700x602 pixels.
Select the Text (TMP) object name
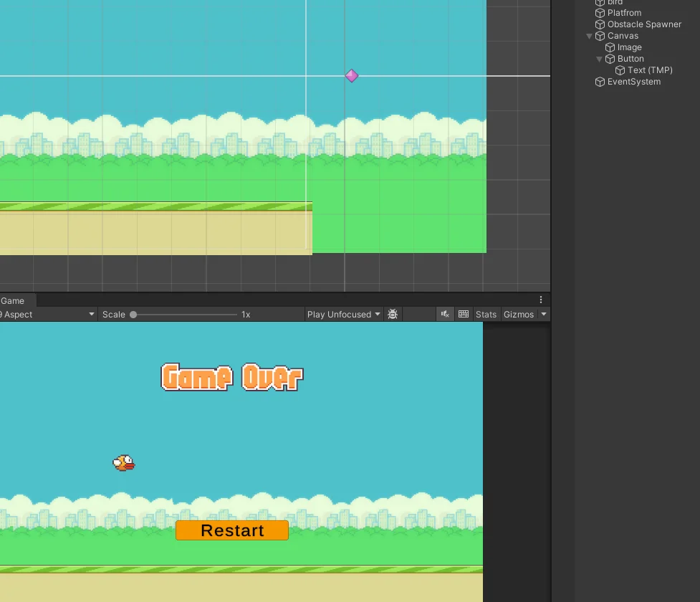650,70
